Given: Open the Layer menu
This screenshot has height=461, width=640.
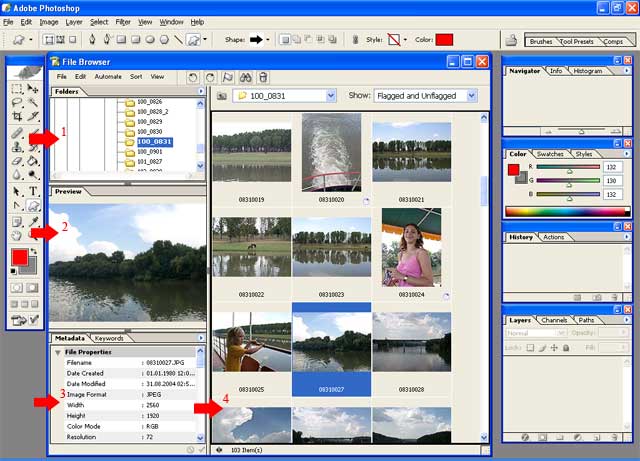Looking at the screenshot, I should coord(74,22).
